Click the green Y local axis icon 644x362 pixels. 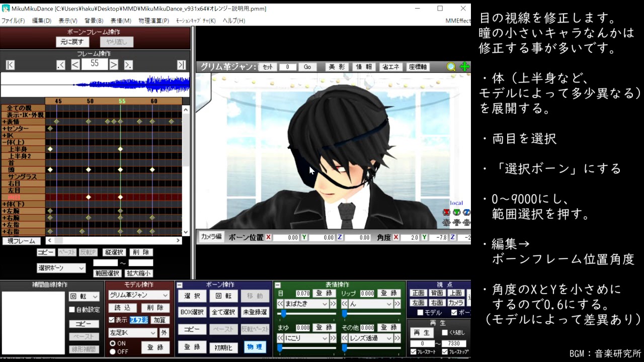pos(456,212)
